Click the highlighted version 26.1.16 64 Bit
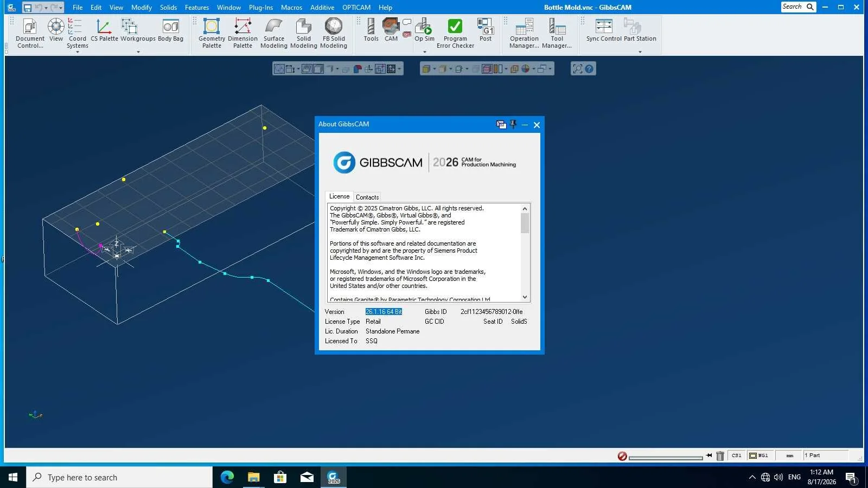868x488 pixels. click(x=384, y=312)
